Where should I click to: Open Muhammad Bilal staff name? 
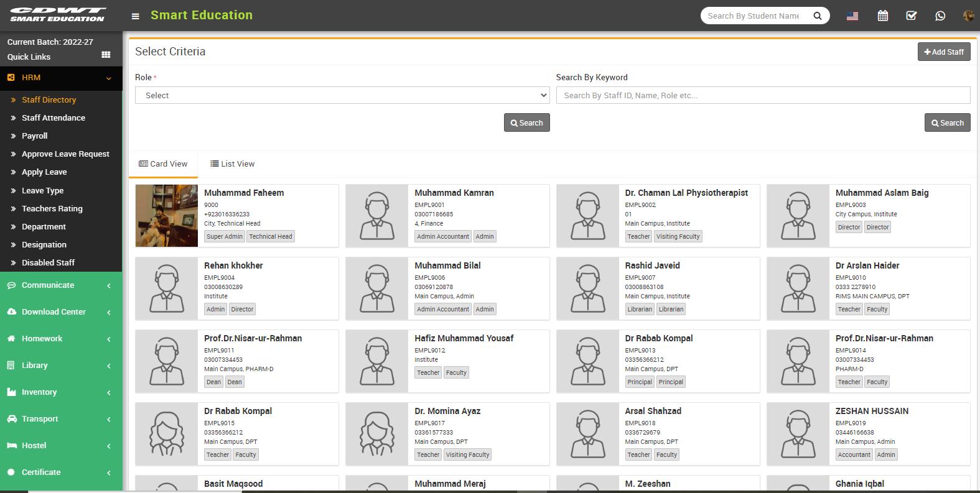click(447, 266)
